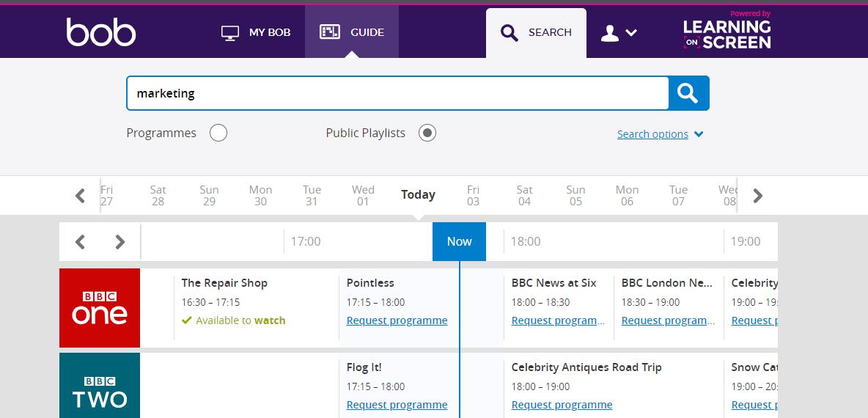Select Today in the date strip
This screenshot has width=868, height=418.
coord(418,195)
